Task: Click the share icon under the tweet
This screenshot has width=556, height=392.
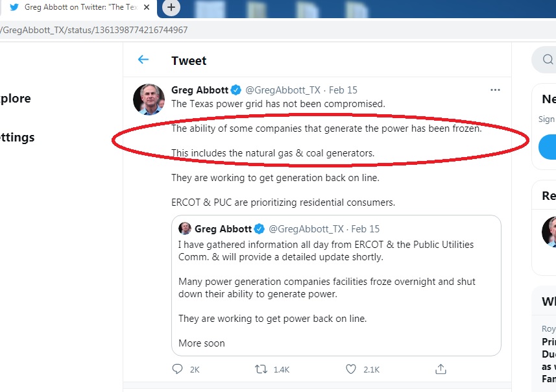Action: click(441, 369)
